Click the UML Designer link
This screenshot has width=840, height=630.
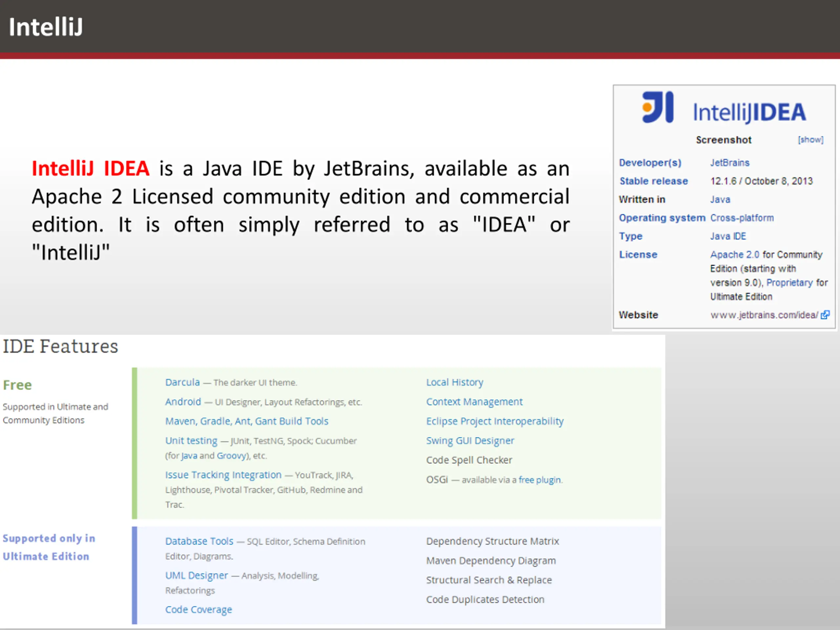196,575
